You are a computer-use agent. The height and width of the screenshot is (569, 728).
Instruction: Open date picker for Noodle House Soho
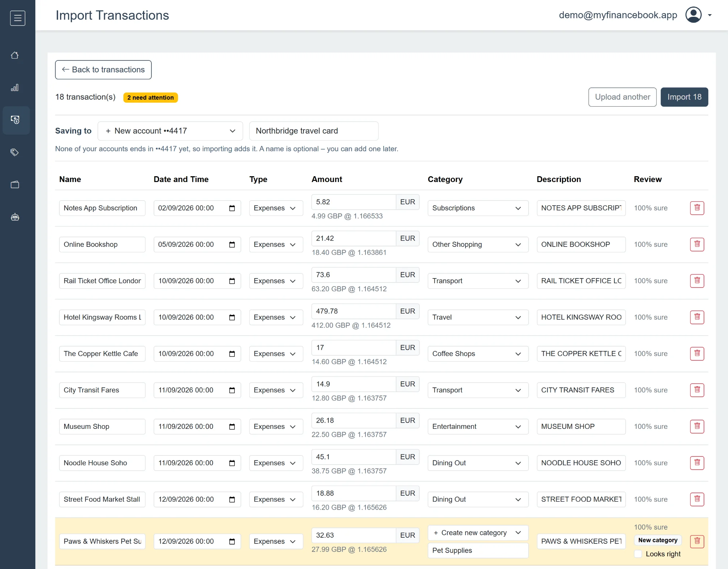pos(232,463)
